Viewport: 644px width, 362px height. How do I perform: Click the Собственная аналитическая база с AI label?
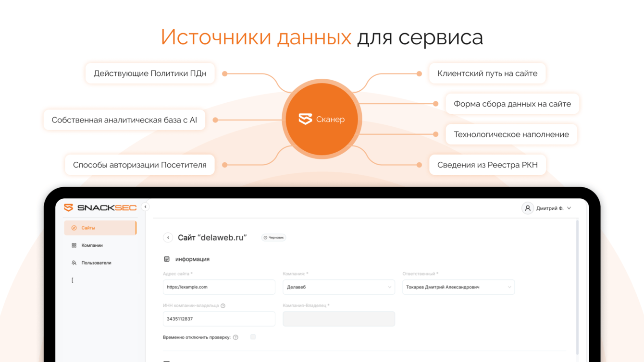(x=124, y=120)
